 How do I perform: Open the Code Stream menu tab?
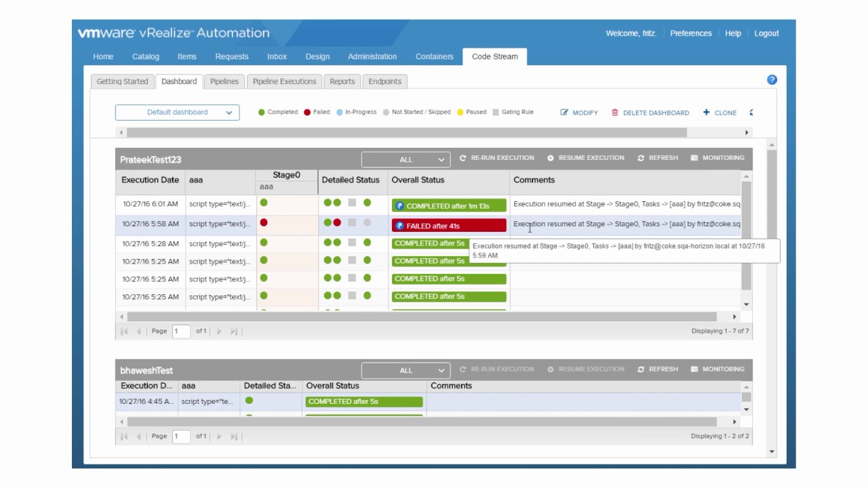[x=494, y=56]
